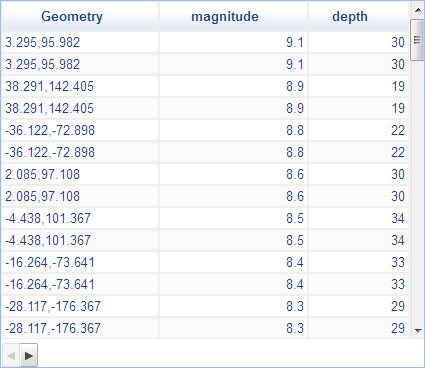The height and width of the screenshot is (368, 425).
Task: Click the second depth value 33
Action: [x=398, y=284]
